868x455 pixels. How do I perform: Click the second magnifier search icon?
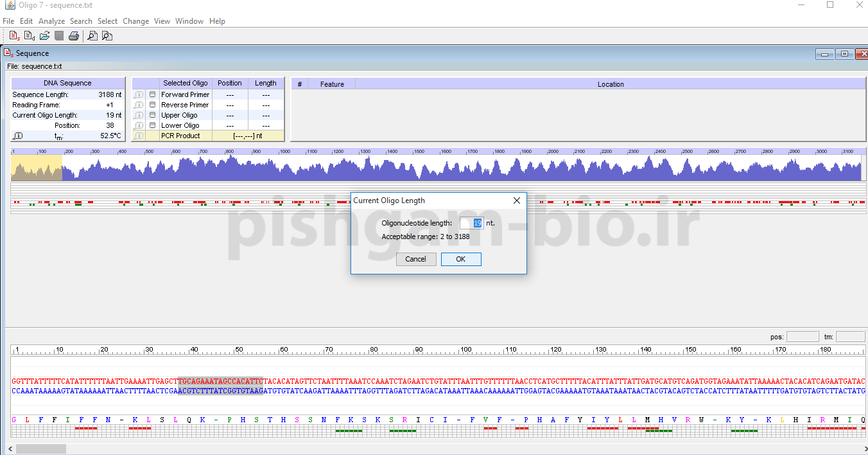107,36
